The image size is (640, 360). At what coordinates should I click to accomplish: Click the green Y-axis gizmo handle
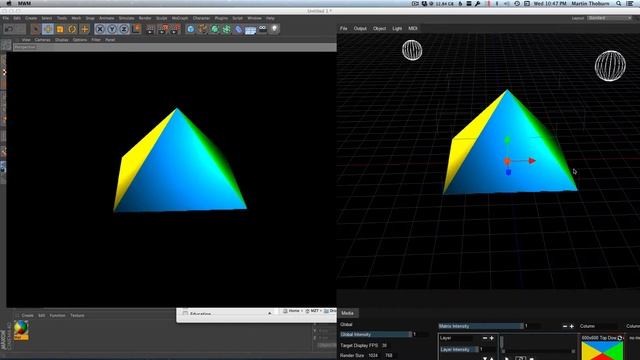[507, 140]
